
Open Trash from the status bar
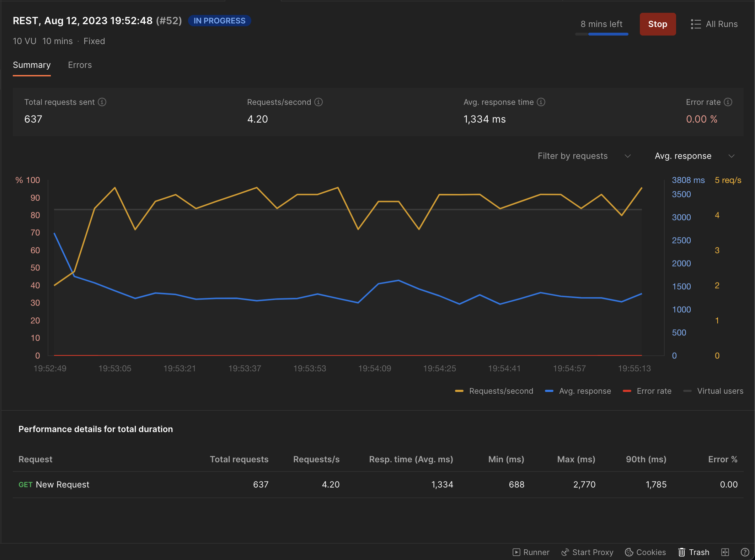point(694,552)
